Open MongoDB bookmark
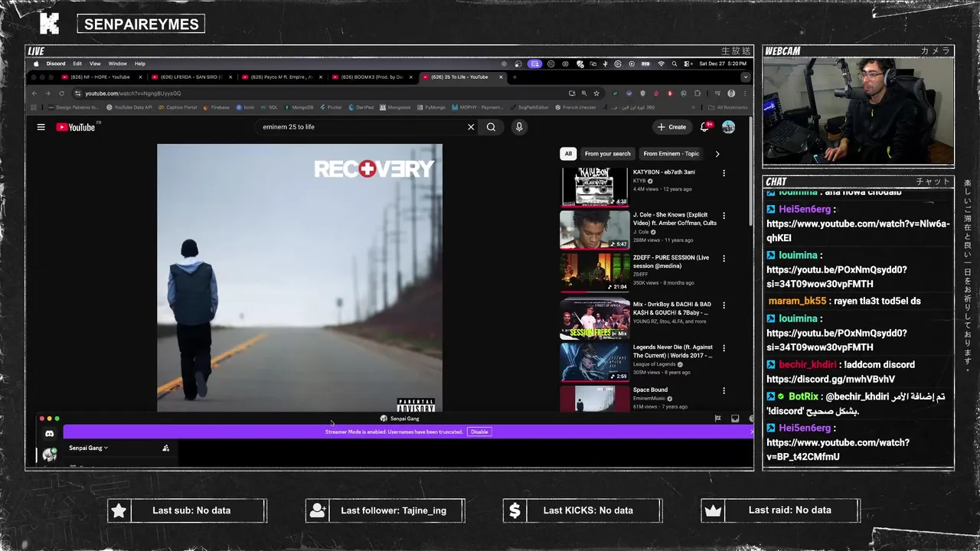This screenshot has height=551, width=980. pyautogui.click(x=299, y=107)
